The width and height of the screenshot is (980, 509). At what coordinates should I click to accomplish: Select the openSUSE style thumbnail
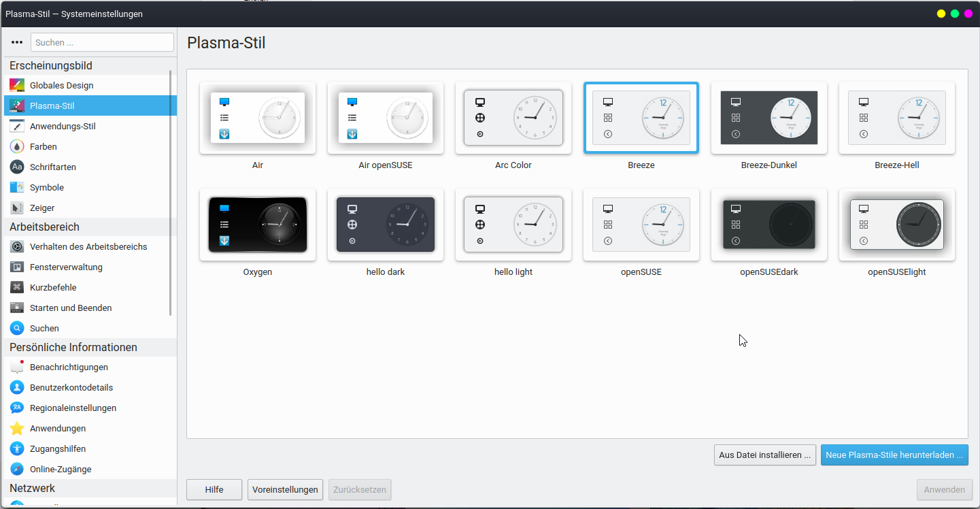click(x=641, y=225)
